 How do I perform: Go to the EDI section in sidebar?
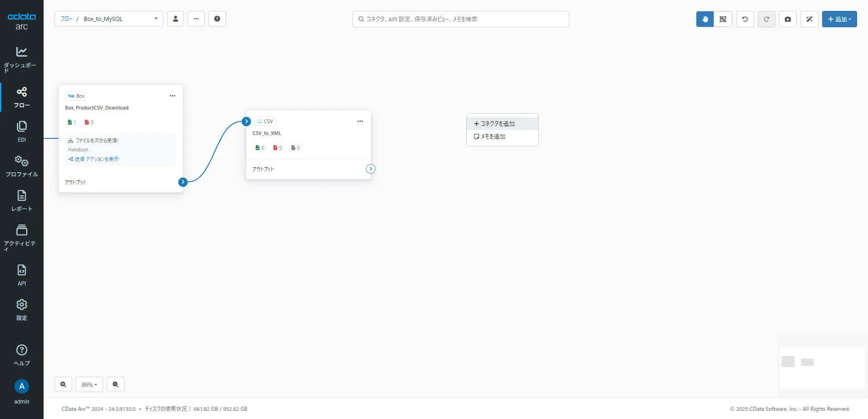[21, 132]
